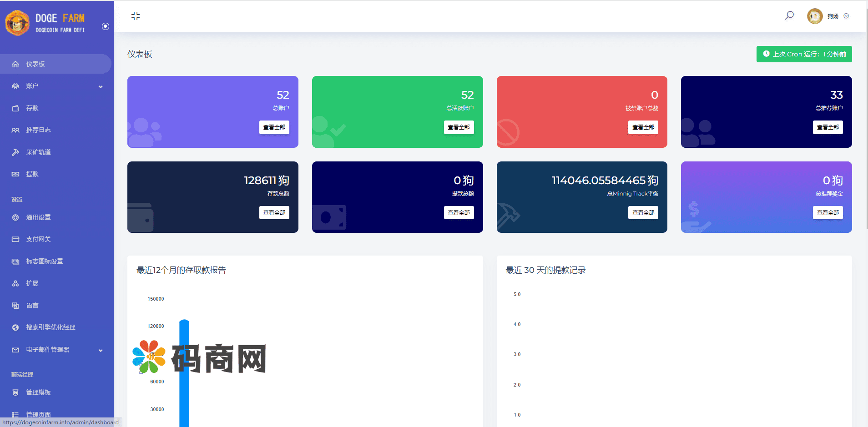Click the home icon beside 仪表板

point(15,64)
